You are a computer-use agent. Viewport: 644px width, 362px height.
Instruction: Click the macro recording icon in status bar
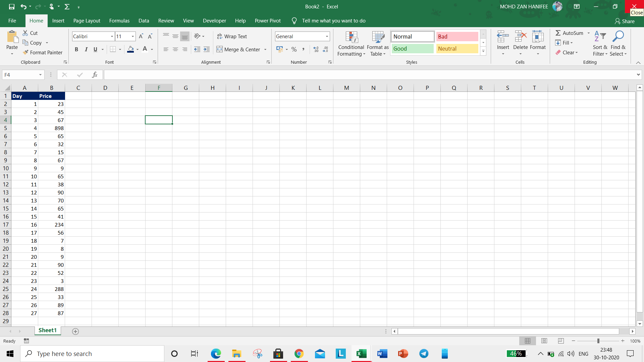(26, 341)
